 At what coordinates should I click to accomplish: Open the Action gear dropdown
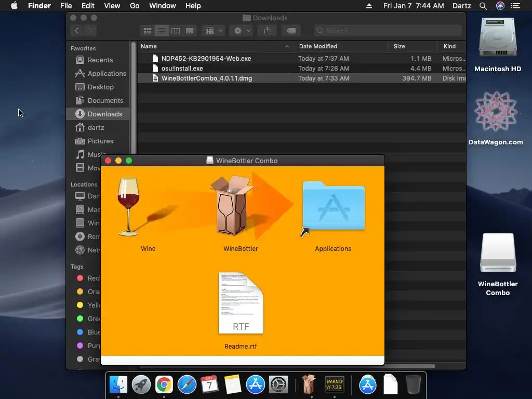coord(242,31)
